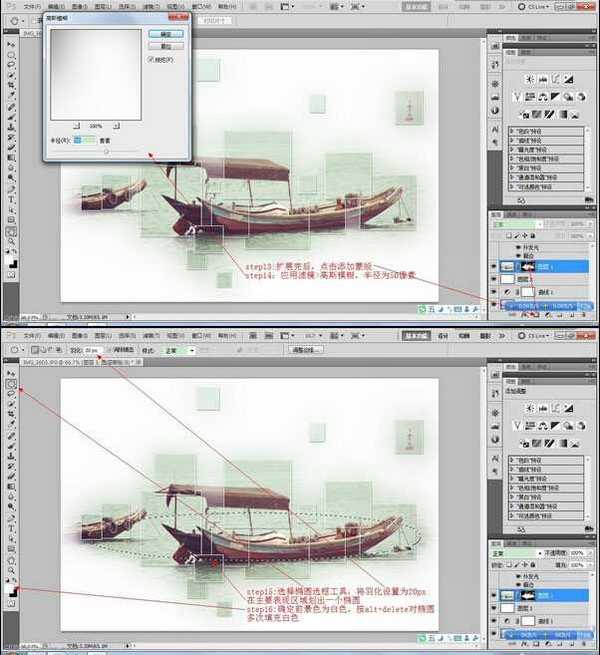Click Add Layer Mask icon in lower Layers panel

pyautogui.click(x=534, y=645)
